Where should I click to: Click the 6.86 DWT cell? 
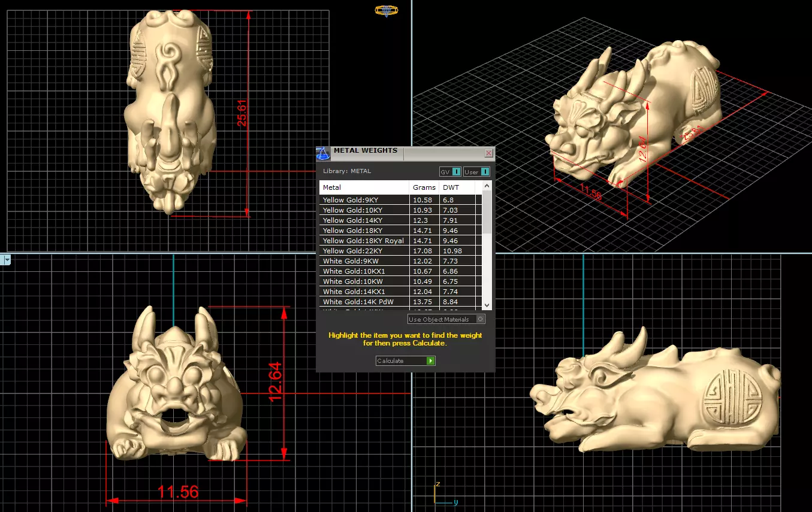pos(457,271)
